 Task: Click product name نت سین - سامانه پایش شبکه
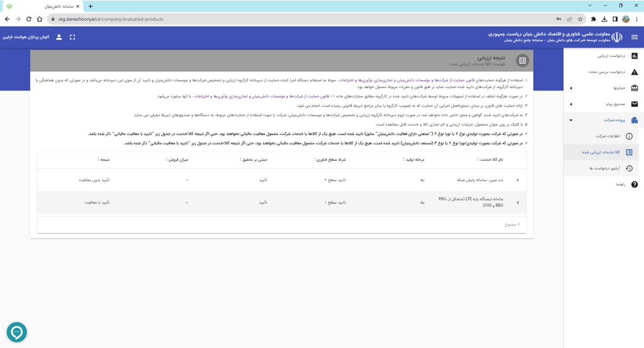tap(480, 180)
